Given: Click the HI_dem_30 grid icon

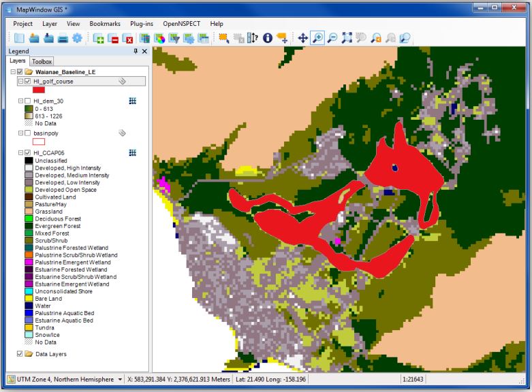Looking at the screenshot, I should point(133,101).
